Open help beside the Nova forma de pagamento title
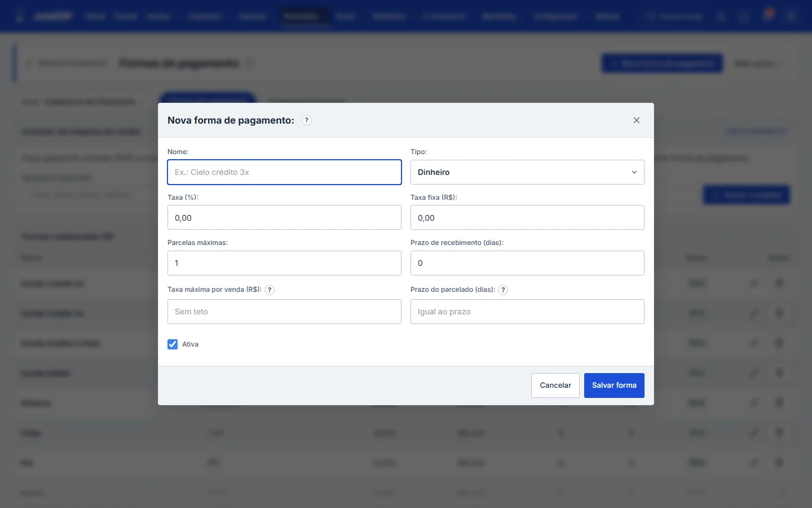The image size is (812, 508). point(307,120)
